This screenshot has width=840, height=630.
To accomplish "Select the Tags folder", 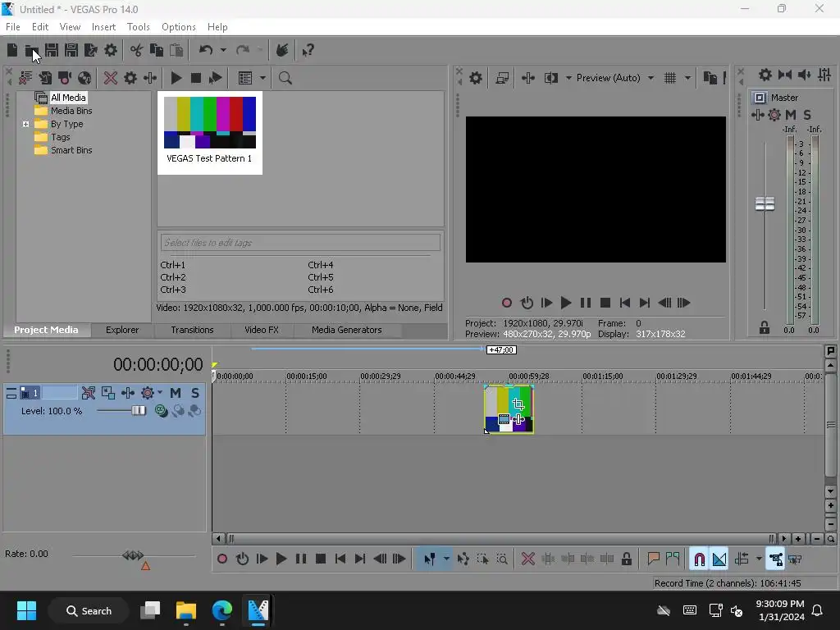I will (60, 137).
